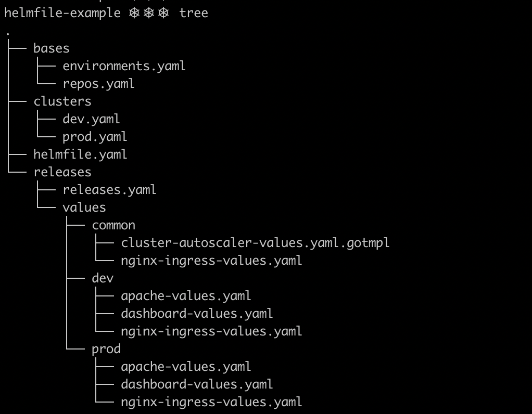
Task: Select the values directory entry
Action: coord(84,207)
